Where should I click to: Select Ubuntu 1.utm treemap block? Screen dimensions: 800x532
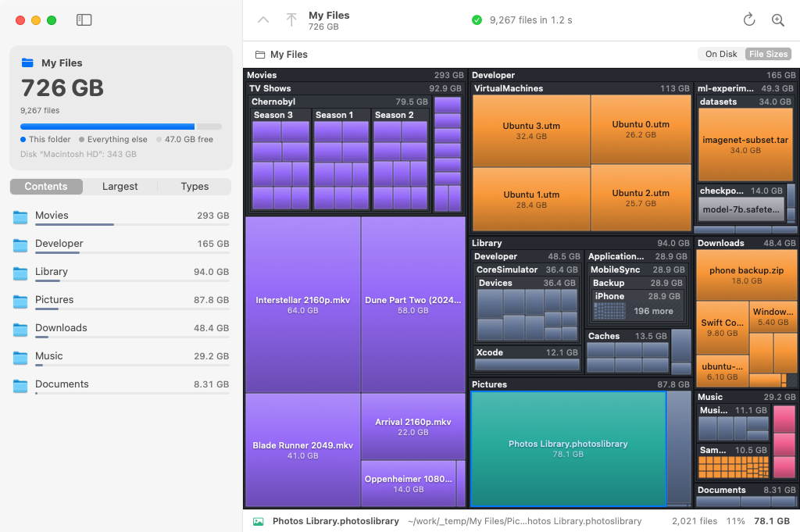(531, 199)
